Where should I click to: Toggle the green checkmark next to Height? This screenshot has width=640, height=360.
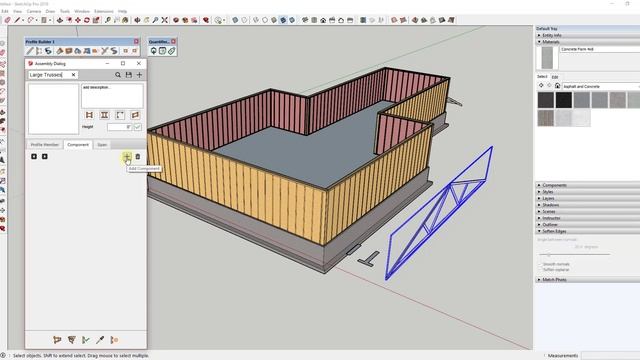[138, 127]
